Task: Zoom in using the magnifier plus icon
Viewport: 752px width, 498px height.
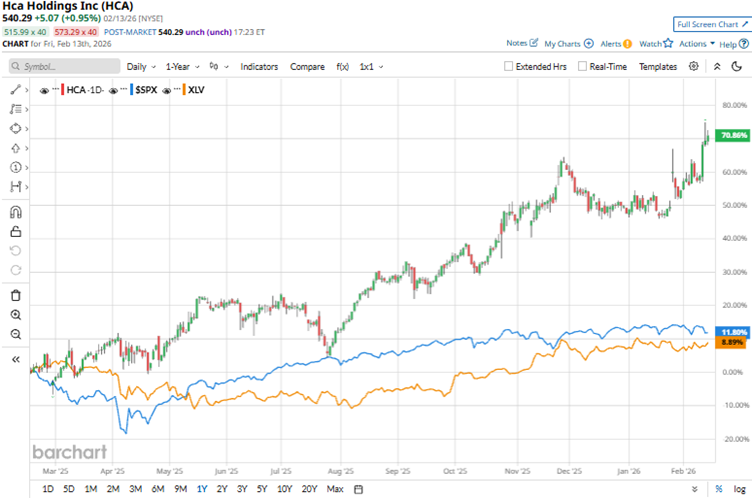Action: (x=15, y=315)
